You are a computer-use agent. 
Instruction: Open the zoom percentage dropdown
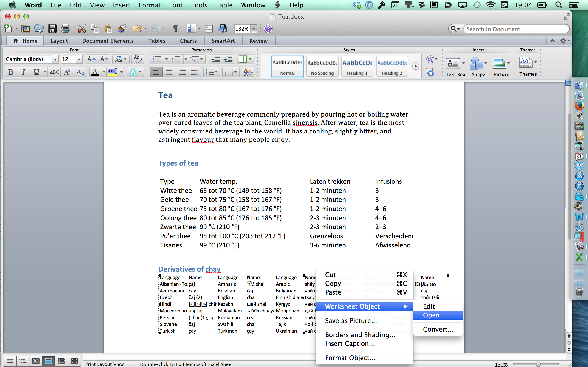[254, 29]
